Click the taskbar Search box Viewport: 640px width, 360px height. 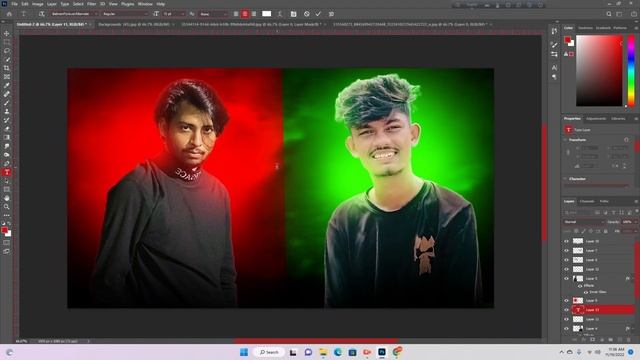point(269,352)
